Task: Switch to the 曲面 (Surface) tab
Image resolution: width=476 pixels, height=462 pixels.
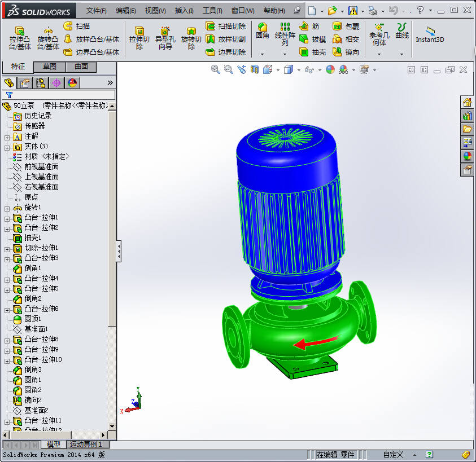Action: (x=81, y=67)
